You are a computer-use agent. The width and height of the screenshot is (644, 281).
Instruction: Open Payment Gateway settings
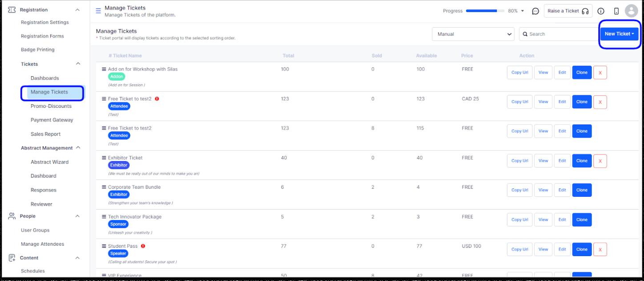point(52,120)
